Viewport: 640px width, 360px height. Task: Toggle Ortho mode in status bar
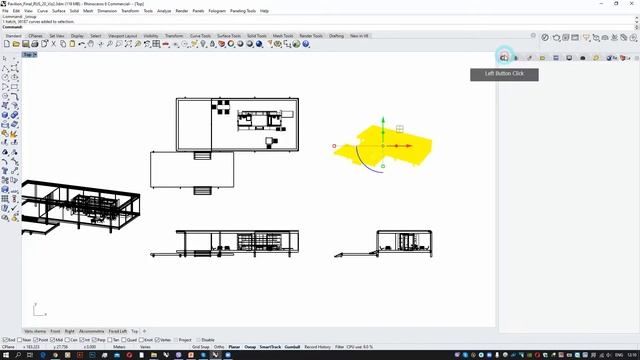point(219,347)
